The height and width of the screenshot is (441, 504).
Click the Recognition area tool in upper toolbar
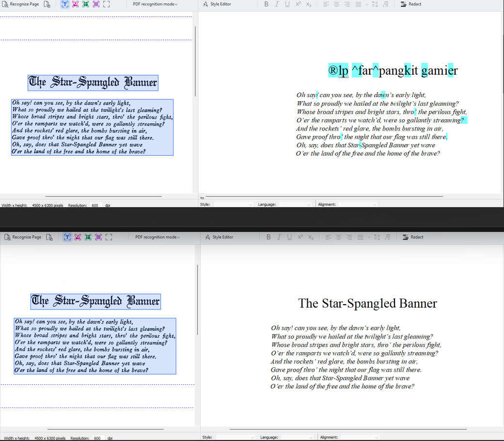pyautogui.click(x=107, y=4)
